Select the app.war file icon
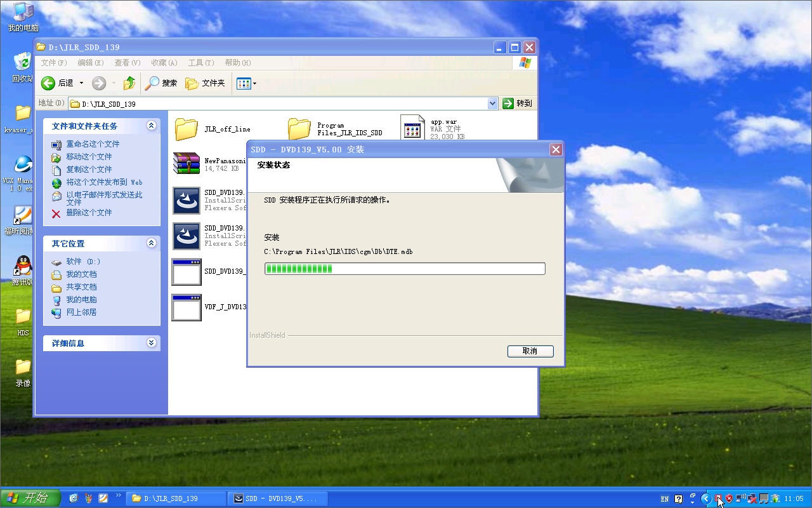The width and height of the screenshot is (812, 508). [413, 128]
